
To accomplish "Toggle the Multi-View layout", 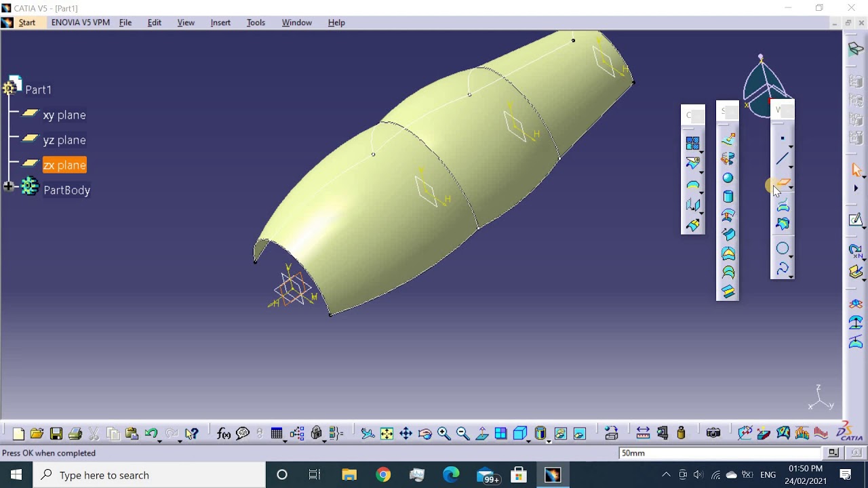I will (501, 434).
